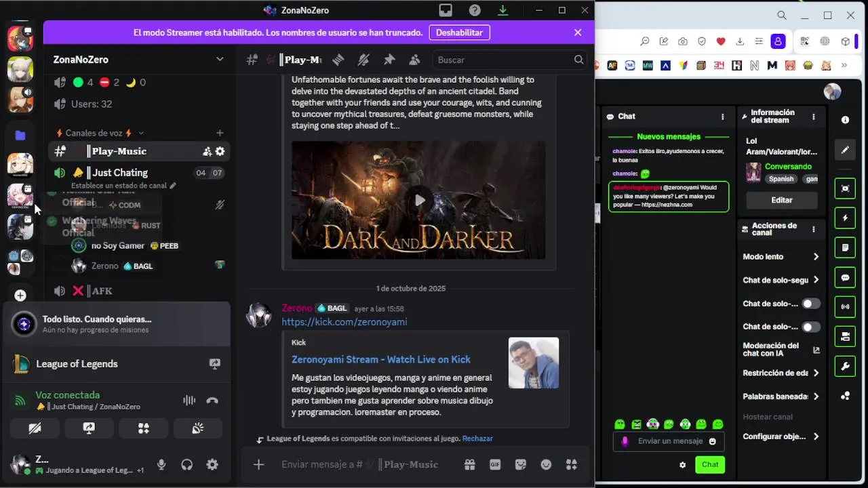Click green Discord update download arrow
The image size is (868, 488).
tap(502, 10)
